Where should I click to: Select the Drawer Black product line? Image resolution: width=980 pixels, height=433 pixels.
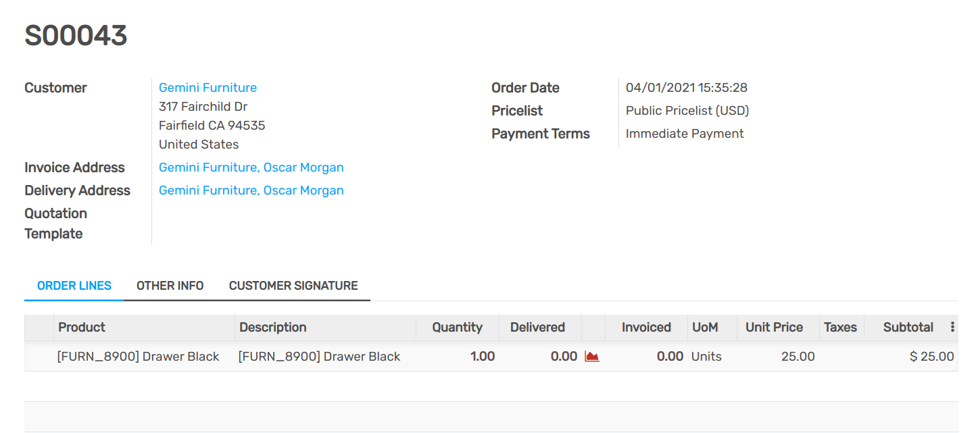(138, 356)
